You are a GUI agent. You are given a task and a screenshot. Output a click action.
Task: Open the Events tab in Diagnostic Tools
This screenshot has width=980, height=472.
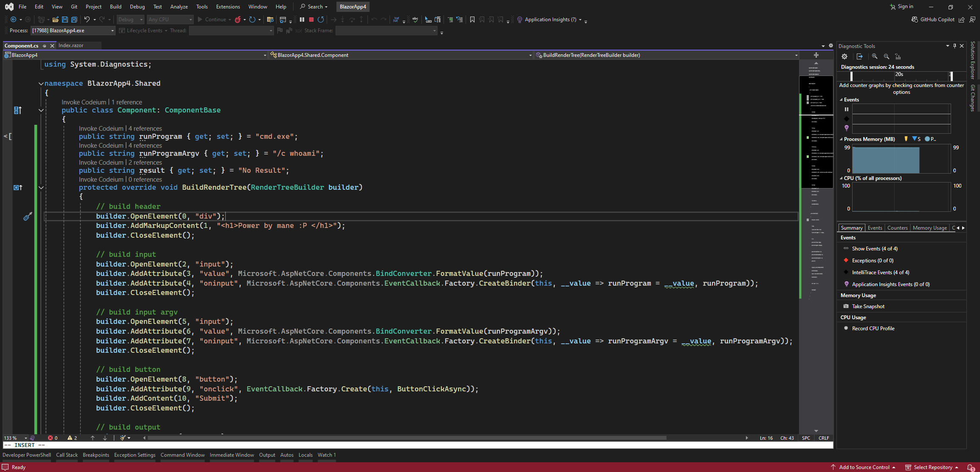tap(875, 228)
